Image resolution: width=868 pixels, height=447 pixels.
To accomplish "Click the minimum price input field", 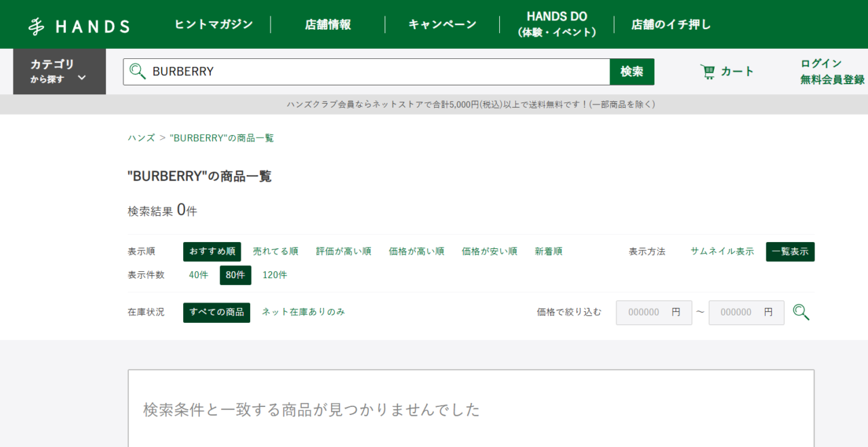I will tap(654, 313).
